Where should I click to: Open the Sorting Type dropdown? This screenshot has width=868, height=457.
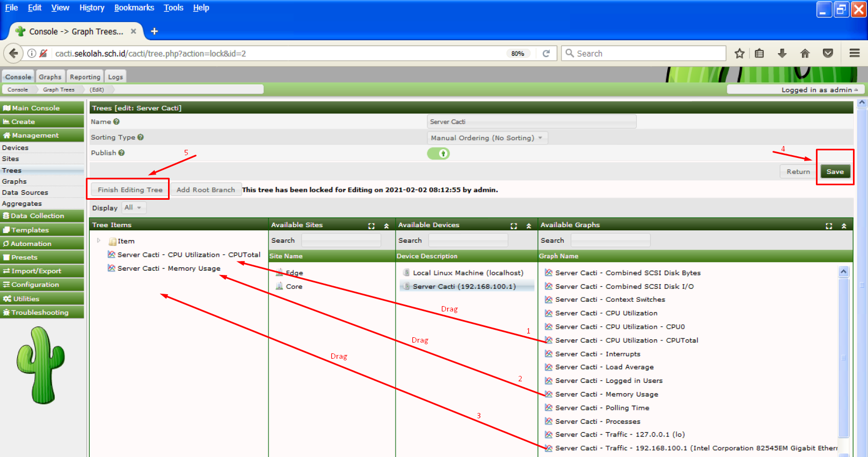coord(487,138)
